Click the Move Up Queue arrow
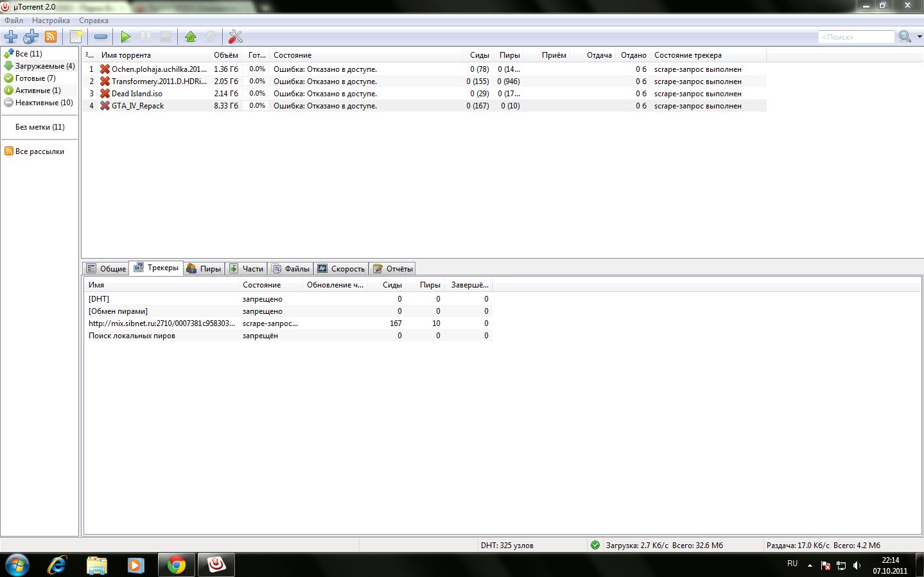The height and width of the screenshot is (577, 924). pos(191,37)
